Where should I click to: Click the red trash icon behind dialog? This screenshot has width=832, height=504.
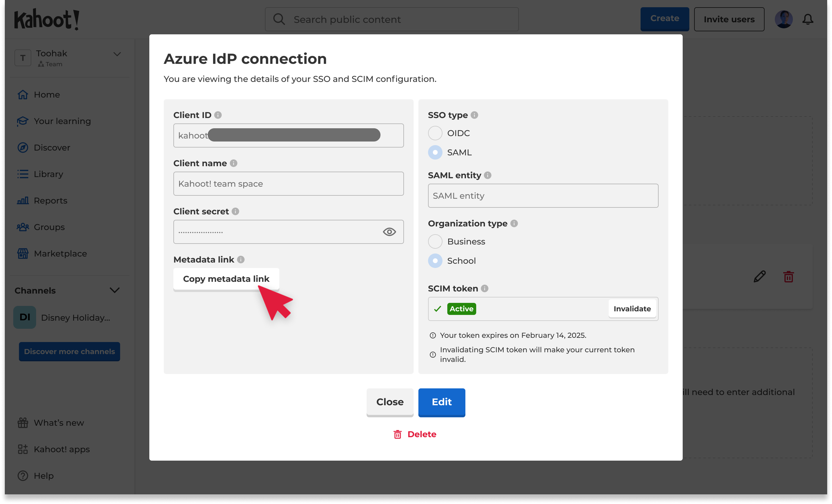[x=789, y=277]
